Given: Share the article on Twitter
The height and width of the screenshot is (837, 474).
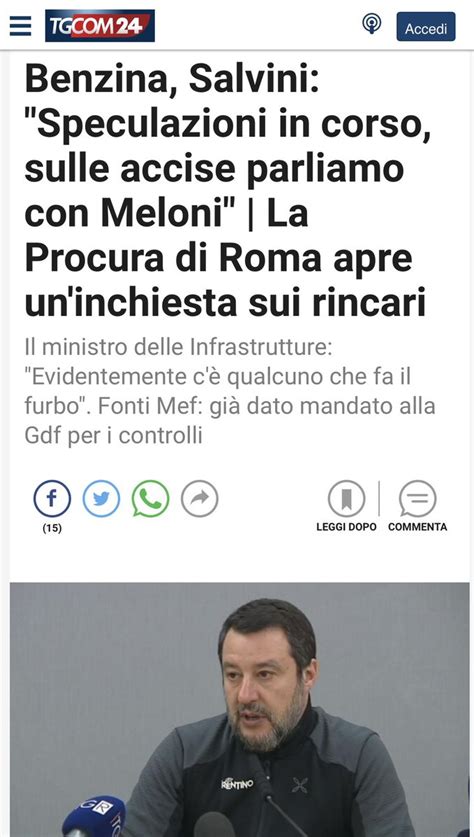Looking at the screenshot, I should tap(101, 499).
